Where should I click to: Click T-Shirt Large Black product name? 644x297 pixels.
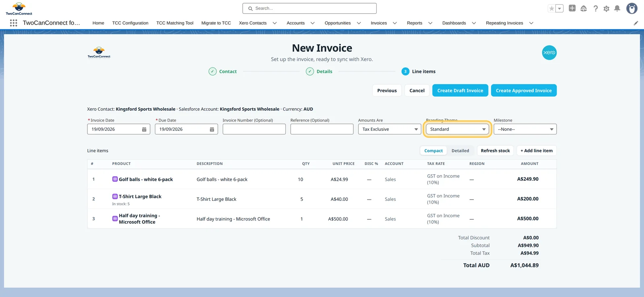tap(140, 196)
